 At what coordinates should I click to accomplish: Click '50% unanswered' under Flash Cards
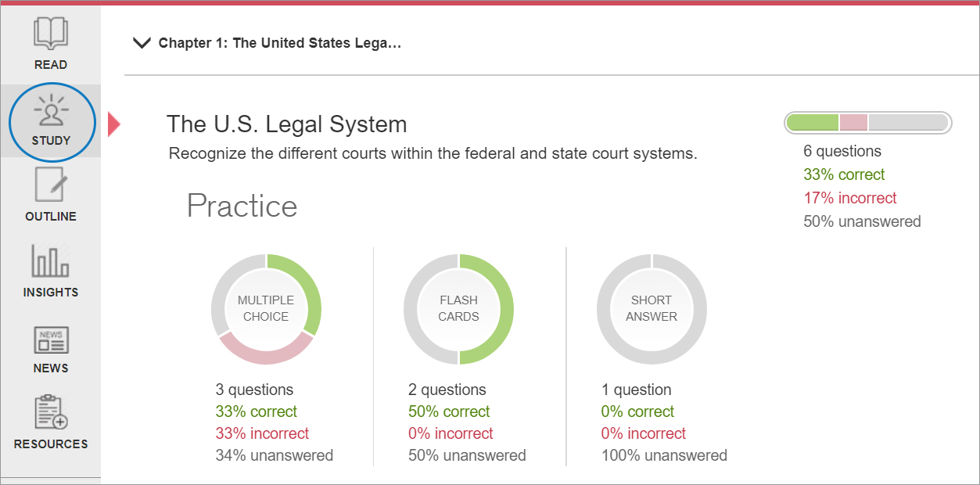[467, 455]
